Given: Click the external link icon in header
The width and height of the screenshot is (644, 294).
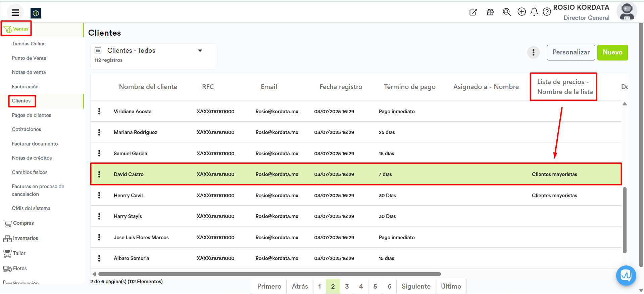Looking at the screenshot, I should [x=473, y=12].
